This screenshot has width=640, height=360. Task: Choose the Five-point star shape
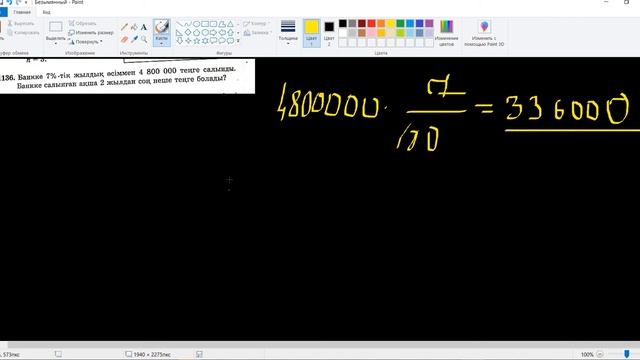click(x=196, y=41)
